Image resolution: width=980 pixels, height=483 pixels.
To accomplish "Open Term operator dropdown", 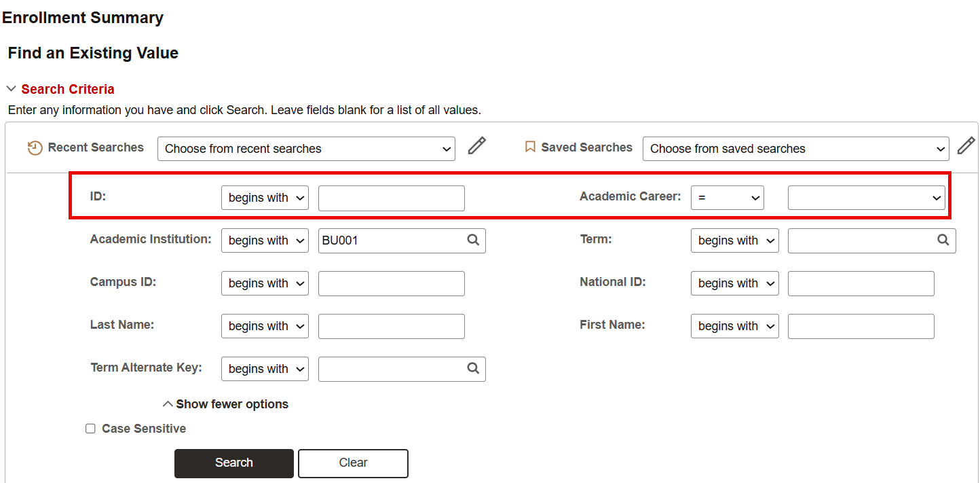I will tap(735, 240).
